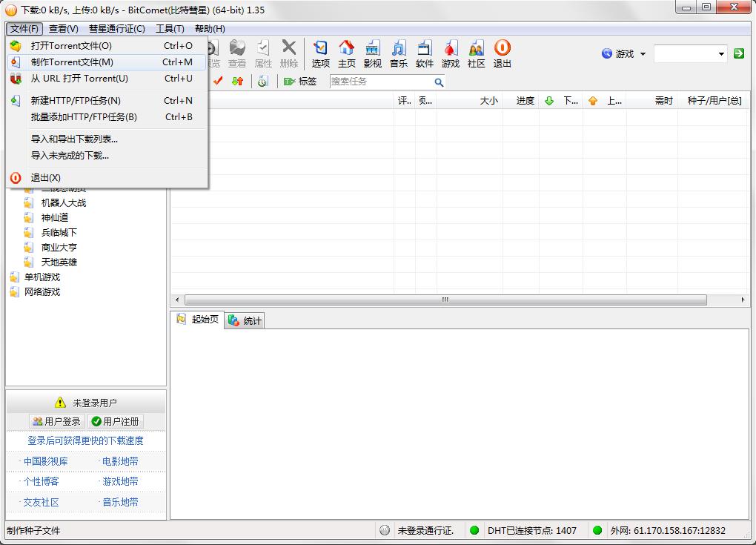Click the 社区 community toolbar icon
The height and width of the screenshot is (545, 756).
click(x=476, y=54)
